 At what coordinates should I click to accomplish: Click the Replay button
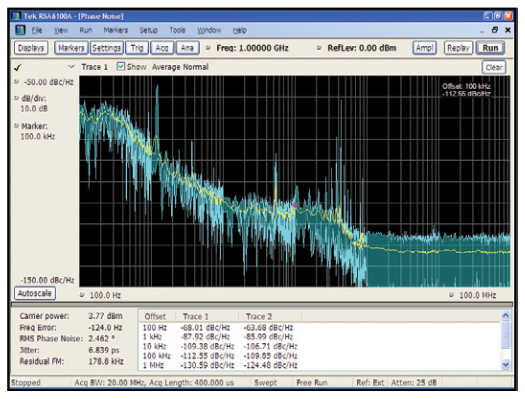(458, 48)
